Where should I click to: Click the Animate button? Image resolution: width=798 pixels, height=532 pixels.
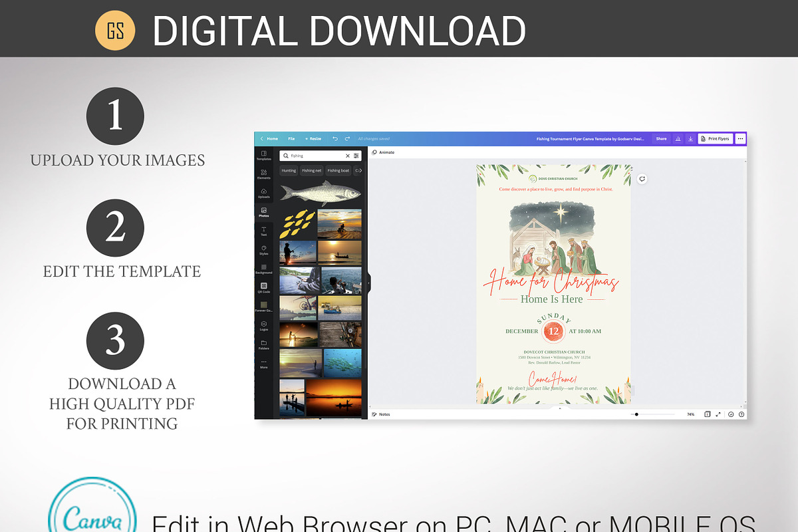tap(383, 152)
